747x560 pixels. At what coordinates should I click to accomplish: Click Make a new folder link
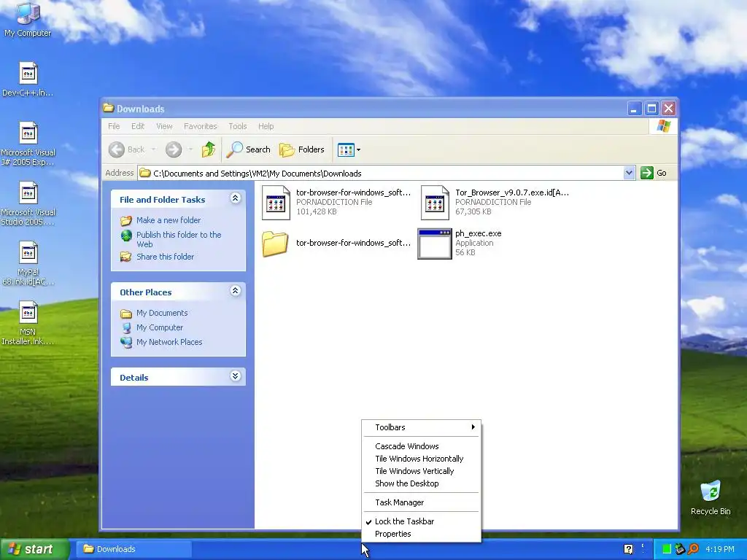pos(169,220)
